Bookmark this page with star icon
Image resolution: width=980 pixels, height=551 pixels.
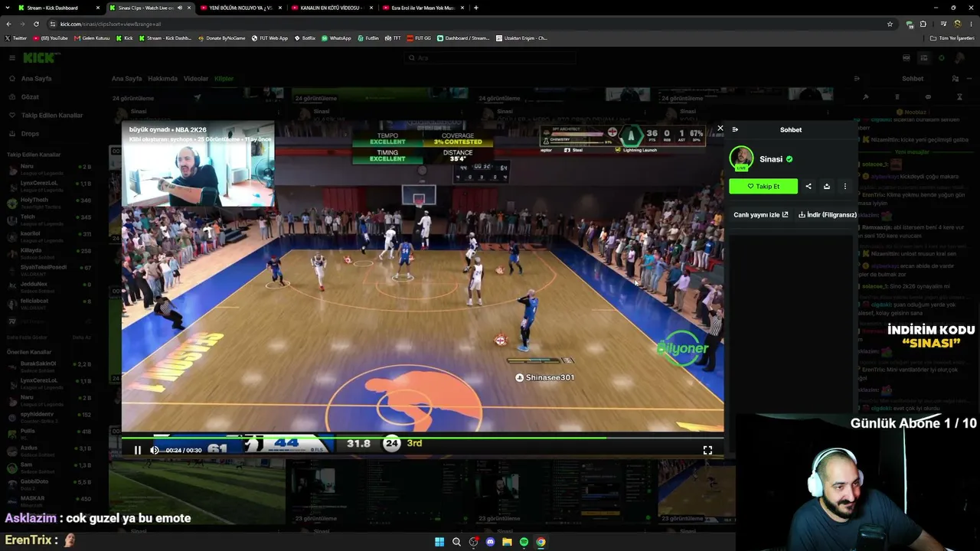pyautogui.click(x=890, y=24)
